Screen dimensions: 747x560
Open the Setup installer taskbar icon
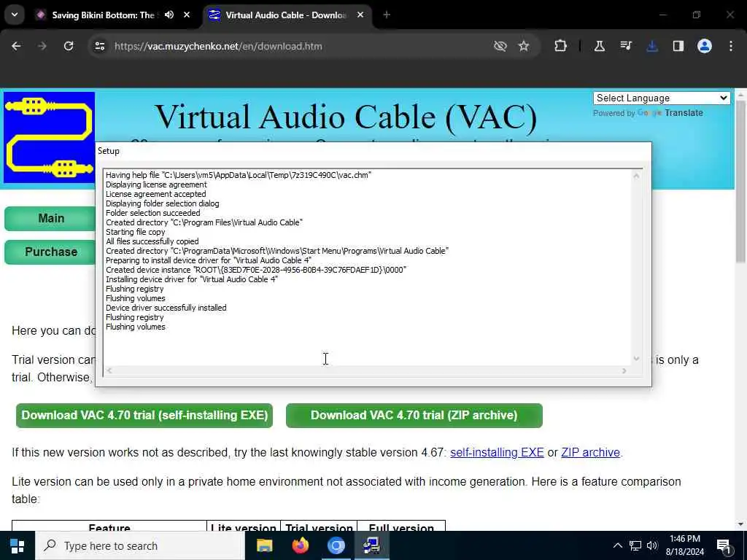click(371, 545)
